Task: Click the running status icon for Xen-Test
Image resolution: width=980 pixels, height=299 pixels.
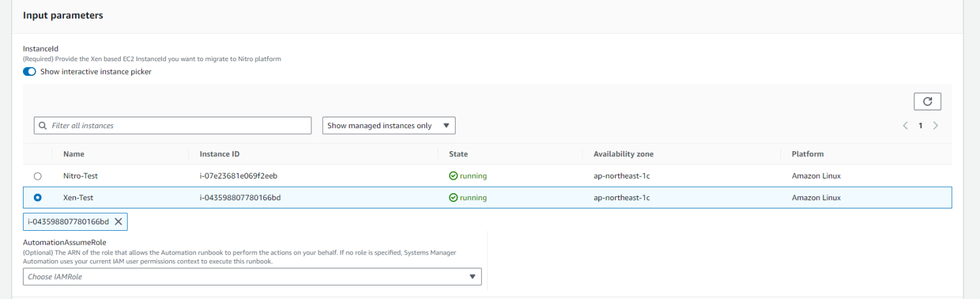Action: [453, 198]
